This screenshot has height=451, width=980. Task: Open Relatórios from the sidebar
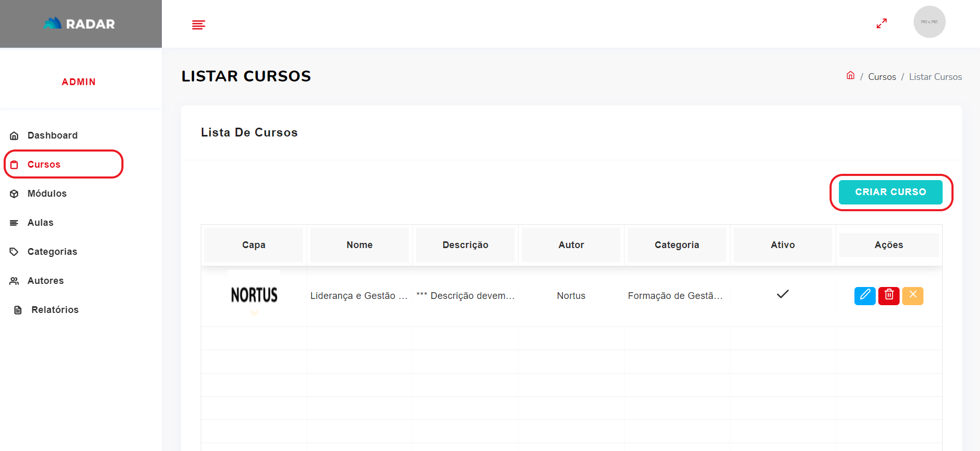pyautogui.click(x=55, y=310)
